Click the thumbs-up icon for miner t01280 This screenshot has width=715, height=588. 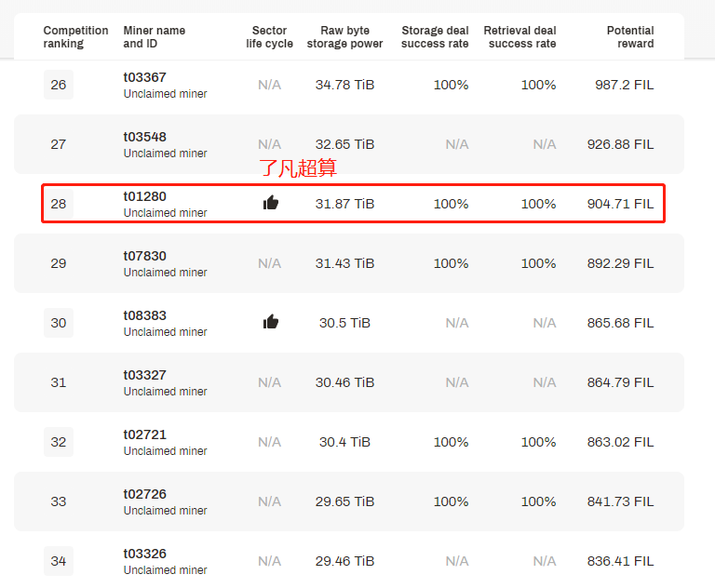tap(270, 203)
